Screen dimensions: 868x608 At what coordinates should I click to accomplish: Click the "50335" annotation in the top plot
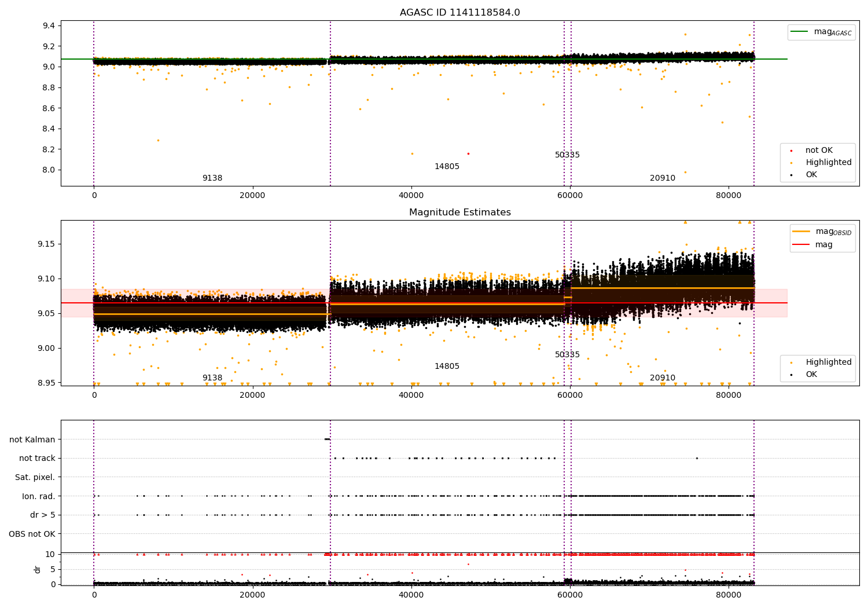click(x=567, y=155)
